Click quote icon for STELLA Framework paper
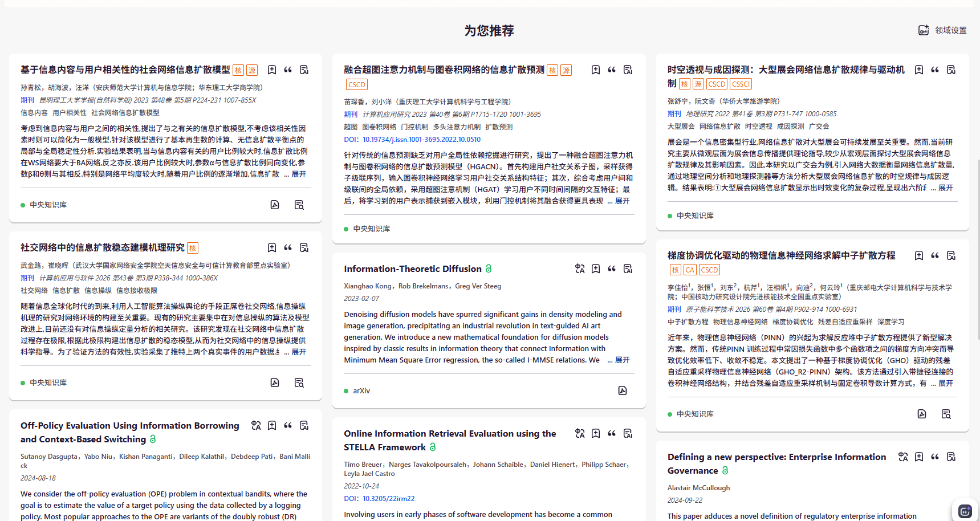The width and height of the screenshot is (980, 521). (612, 433)
